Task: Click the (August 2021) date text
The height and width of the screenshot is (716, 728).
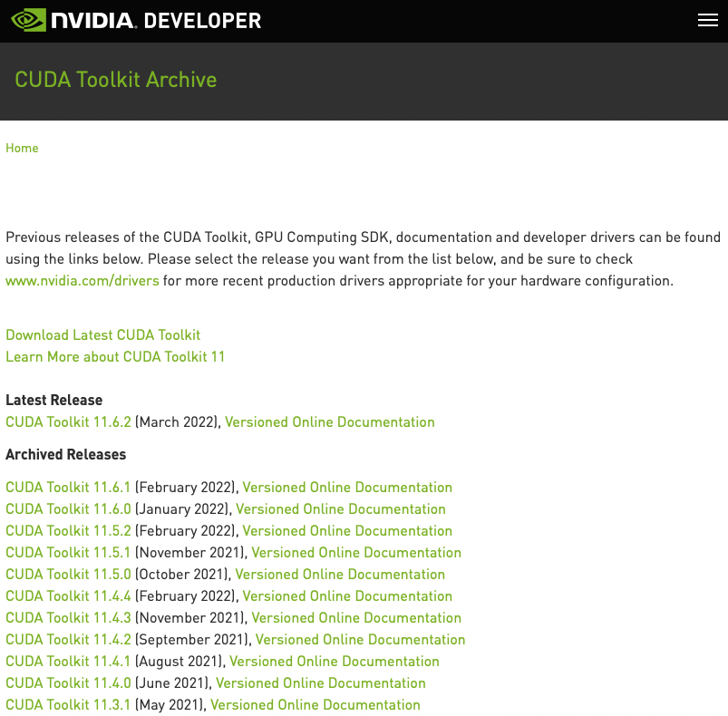Action: [x=179, y=662]
